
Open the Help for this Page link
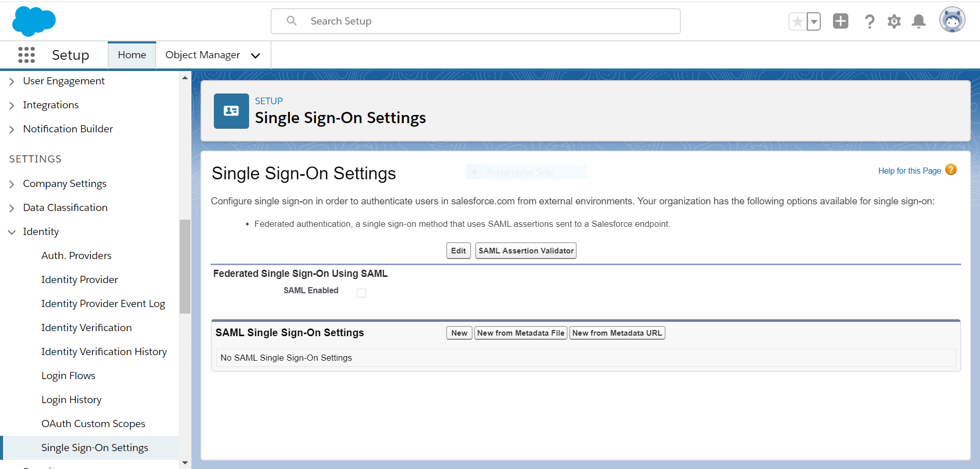pyautogui.click(x=910, y=171)
